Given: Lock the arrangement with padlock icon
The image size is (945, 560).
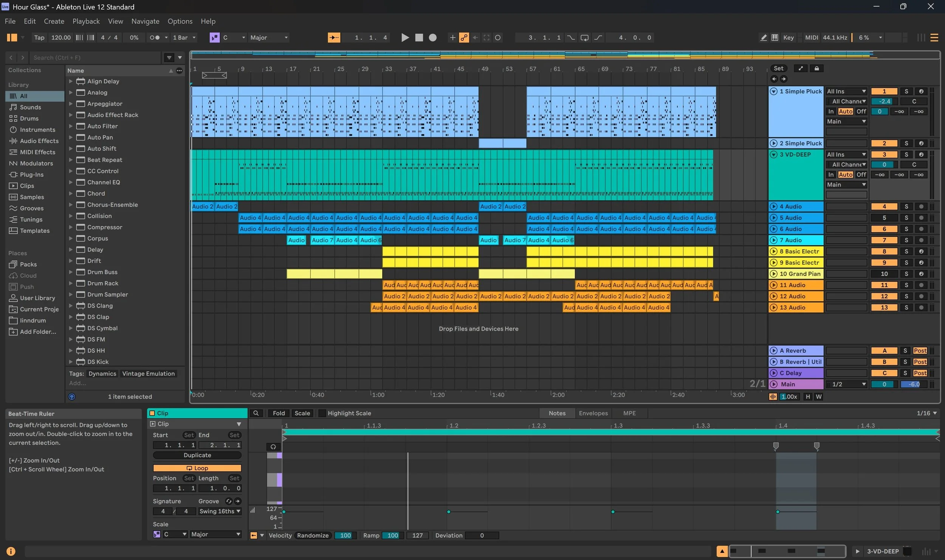Looking at the screenshot, I should (x=816, y=68).
